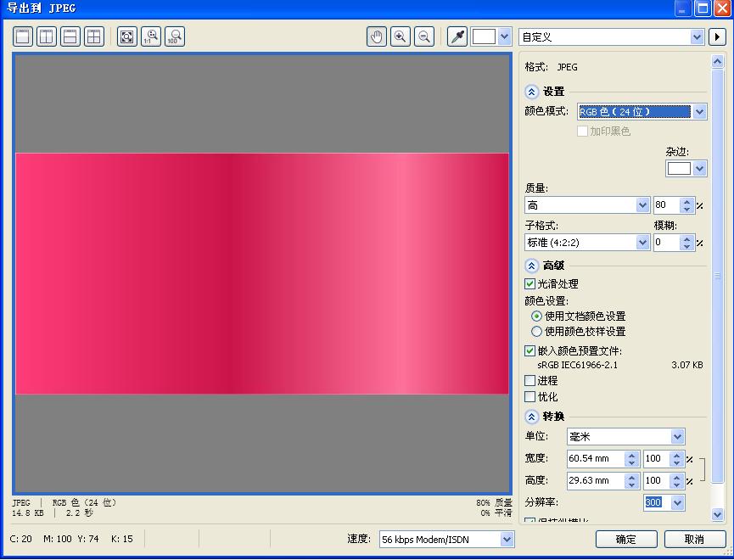Select the two horizontal preview panes icon

pos(70,36)
